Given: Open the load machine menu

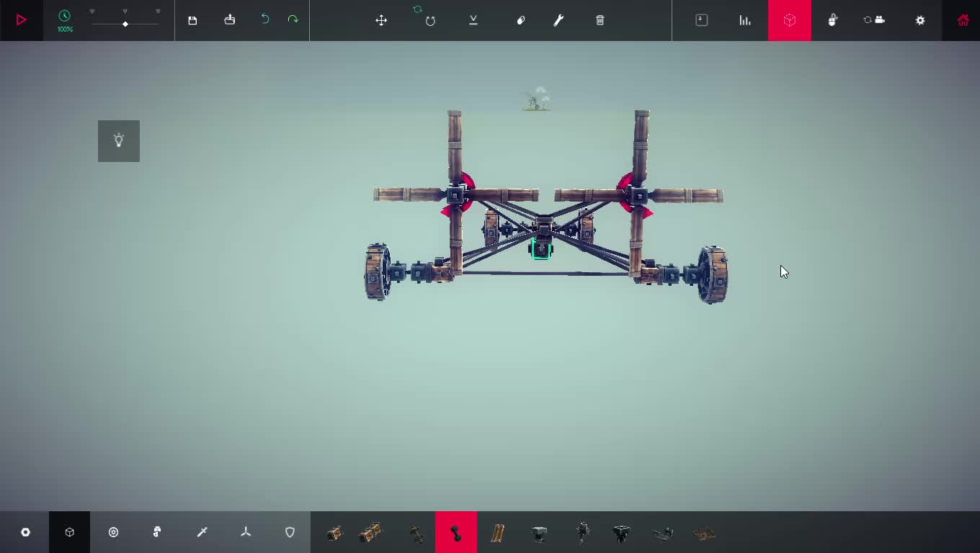Looking at the screenshot, I should [x=230, y=20].
